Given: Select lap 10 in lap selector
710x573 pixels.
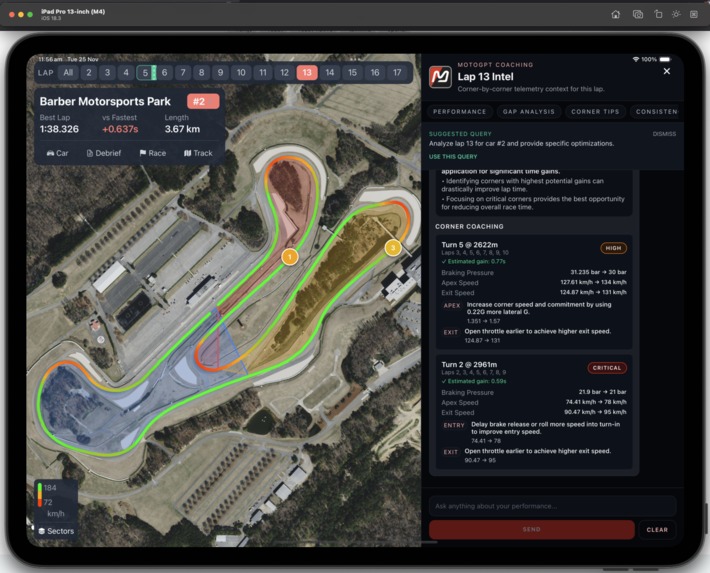Looking at the screenshot, I should click(241, 72).
